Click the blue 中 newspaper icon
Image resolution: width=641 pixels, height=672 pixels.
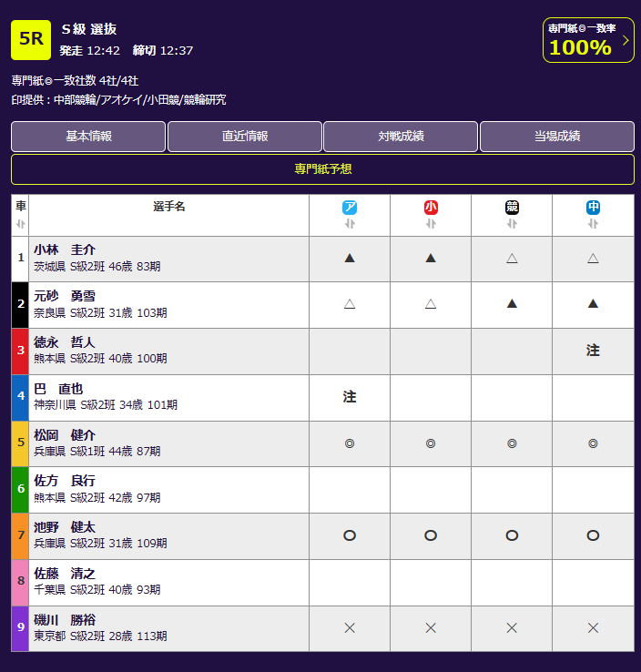(x=593, y=208)
